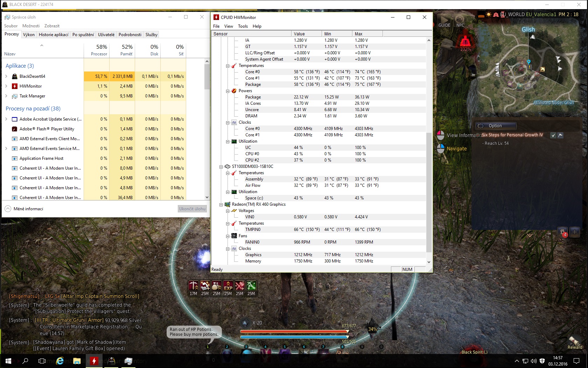Click the money bags buff icon
The width and height of the screenshot is (588, 368).
pyautogui.click(x=217, y=286)
